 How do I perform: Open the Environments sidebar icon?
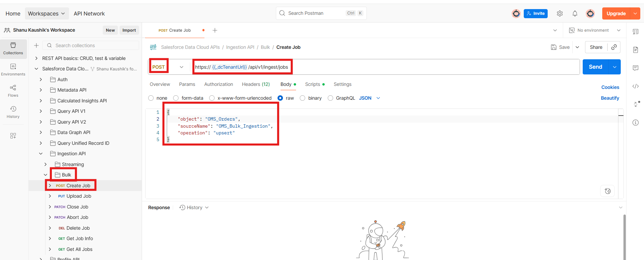coord(13,69)
